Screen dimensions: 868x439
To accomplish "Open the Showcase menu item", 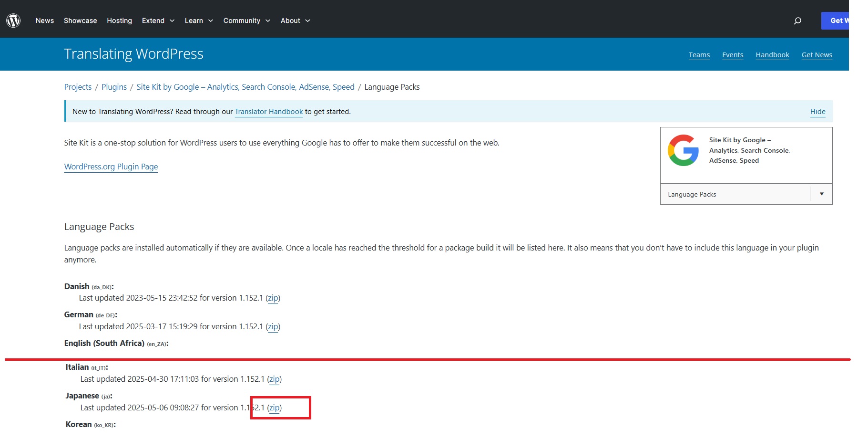I will [81, 21].
